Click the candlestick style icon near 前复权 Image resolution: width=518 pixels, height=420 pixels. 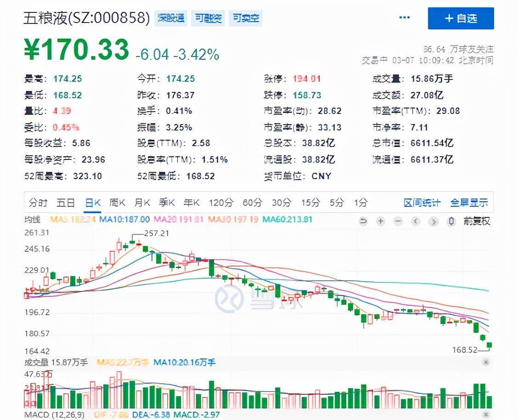[451, 221]
